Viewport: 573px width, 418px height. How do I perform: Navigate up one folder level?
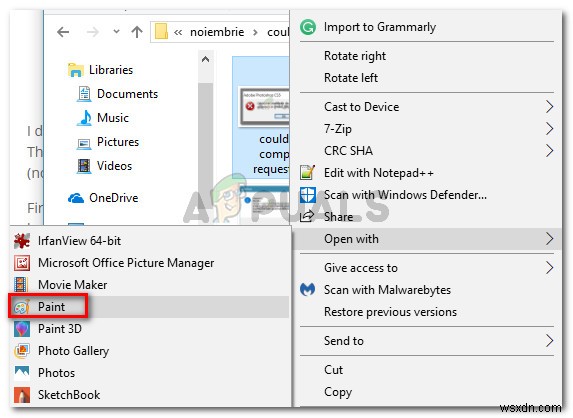(137, 32)
